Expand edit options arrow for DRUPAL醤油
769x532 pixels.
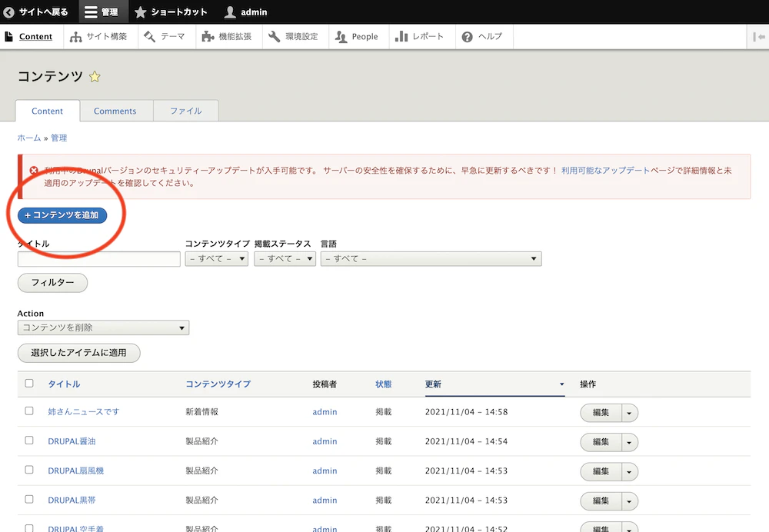tap(629, 442)
